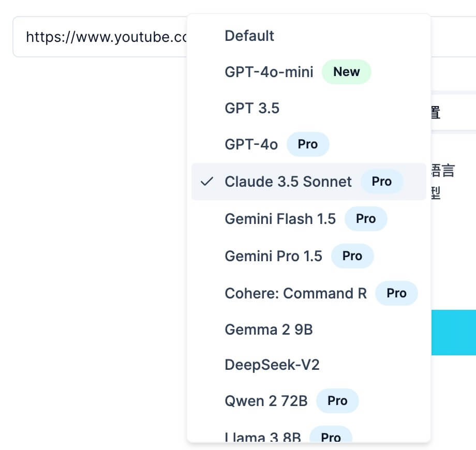Image resolution: width=476 pixels, height=450 pixels.
Task: Pick the GPT-4o model option
Action: pos(251,144)
